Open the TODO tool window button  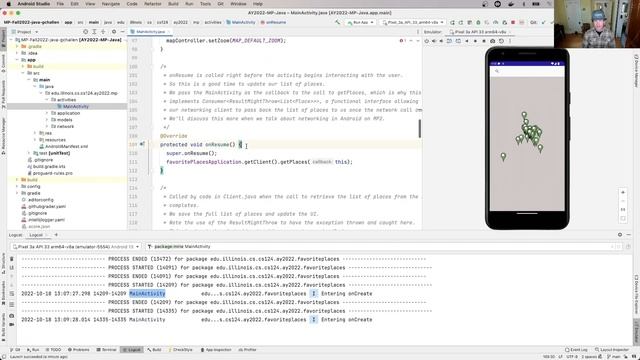pos(53,350)
